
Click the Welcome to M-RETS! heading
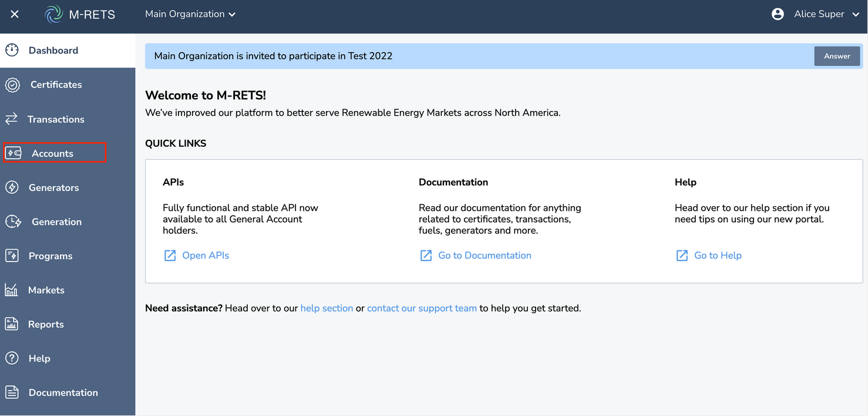click(206, 95)
